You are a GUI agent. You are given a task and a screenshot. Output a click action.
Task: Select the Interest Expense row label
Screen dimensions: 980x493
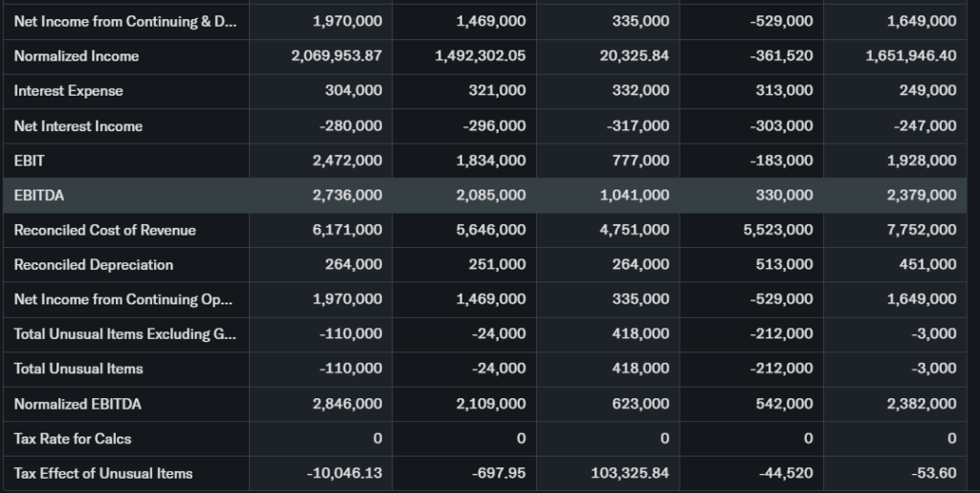69,91
